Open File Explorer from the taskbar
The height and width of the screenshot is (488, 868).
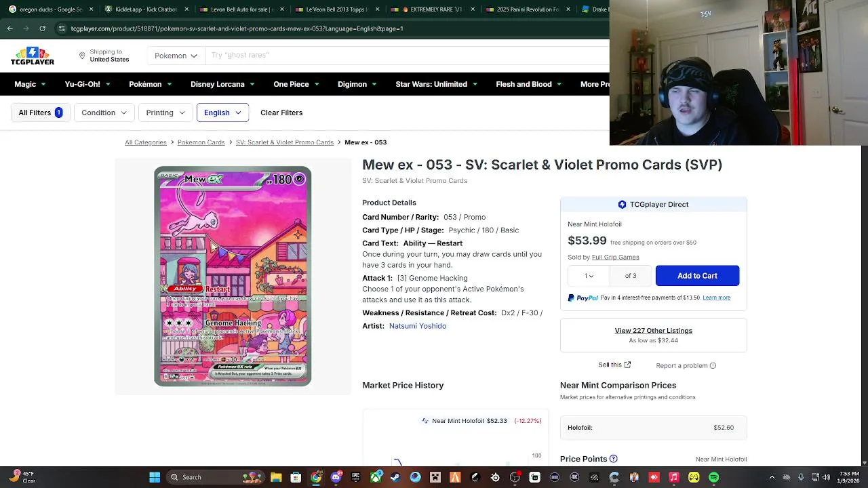coord(276,477)
